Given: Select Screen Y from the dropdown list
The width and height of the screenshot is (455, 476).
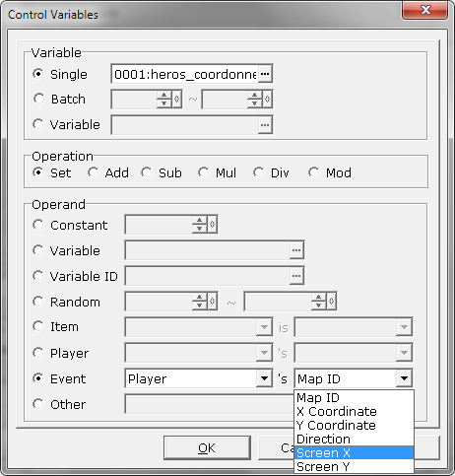Looking at the screenshot, I should tap(354, 466).
